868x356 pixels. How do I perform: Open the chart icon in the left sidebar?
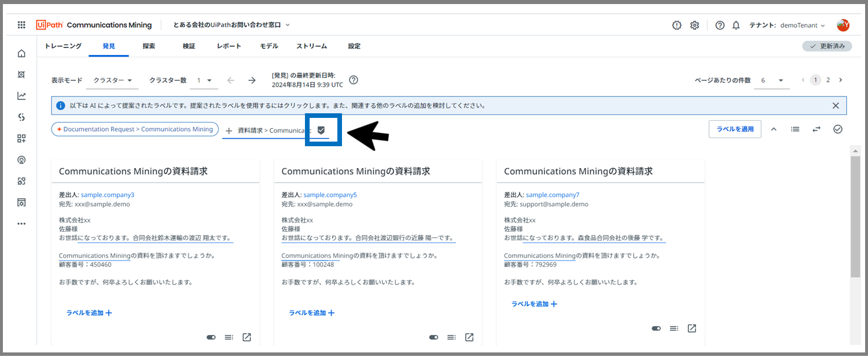coord(21,96)
